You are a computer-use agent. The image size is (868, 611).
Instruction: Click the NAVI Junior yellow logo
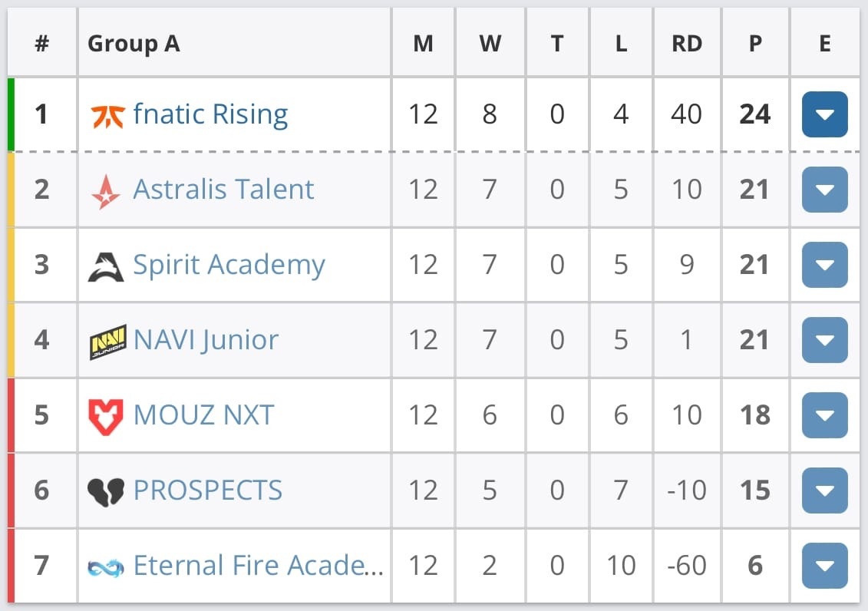tap(107, 341)
